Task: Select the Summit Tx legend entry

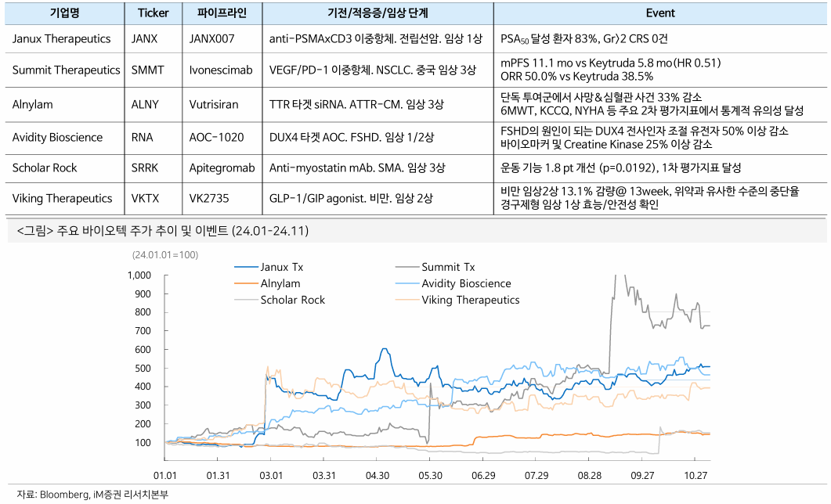Action: [448, 268]
